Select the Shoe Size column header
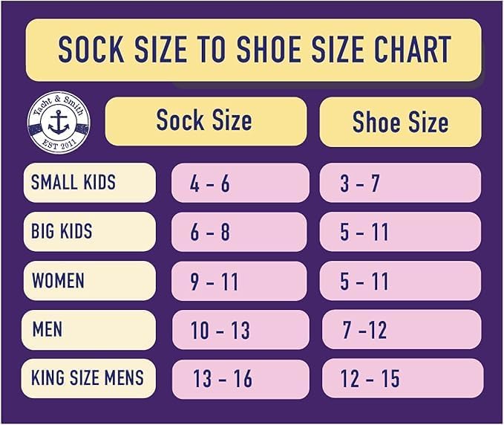 click(401, 123)
